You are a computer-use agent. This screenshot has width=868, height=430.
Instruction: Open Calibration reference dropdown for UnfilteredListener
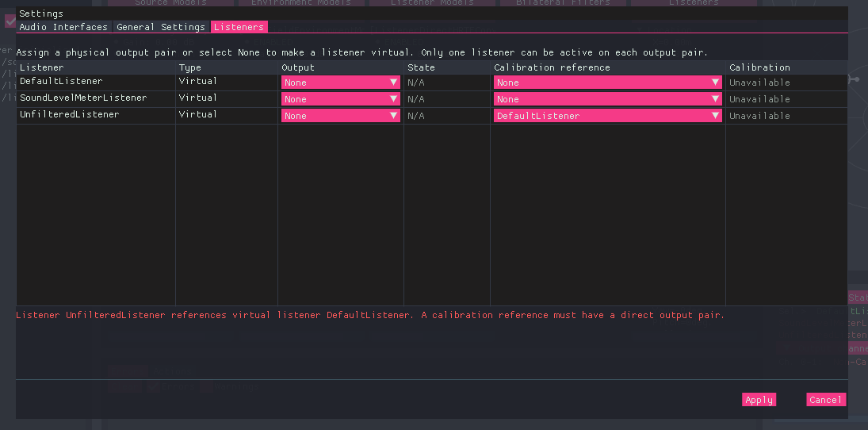tap(608, 116)
